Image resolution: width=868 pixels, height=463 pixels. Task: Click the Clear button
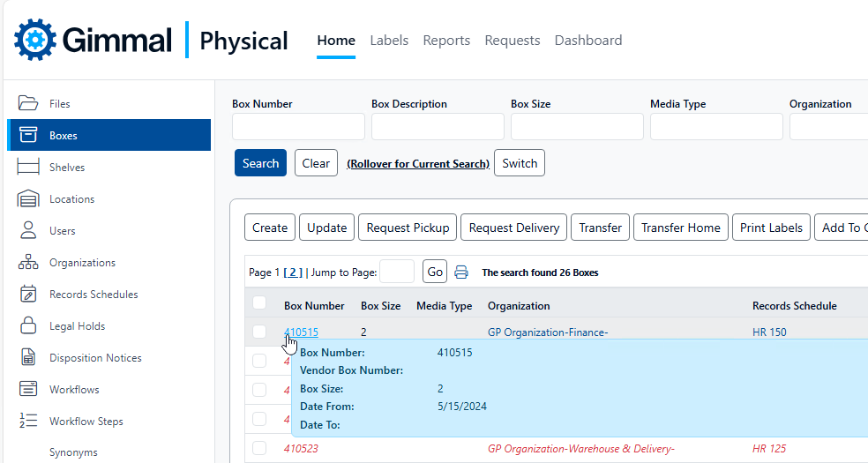coord(316,163)
